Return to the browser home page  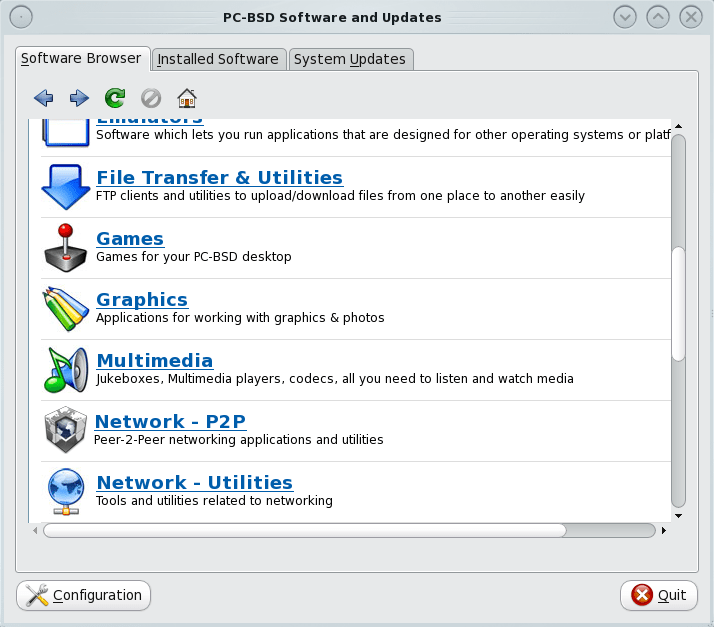point(187,98)
